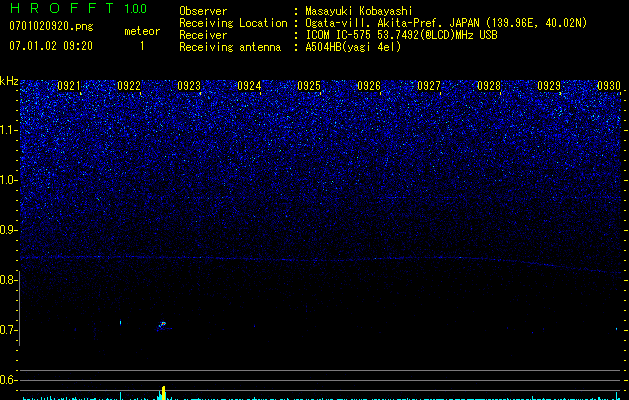This screenshot has width=629, height=400.
Task: Click the Observer label
Action: click(203, 11)
